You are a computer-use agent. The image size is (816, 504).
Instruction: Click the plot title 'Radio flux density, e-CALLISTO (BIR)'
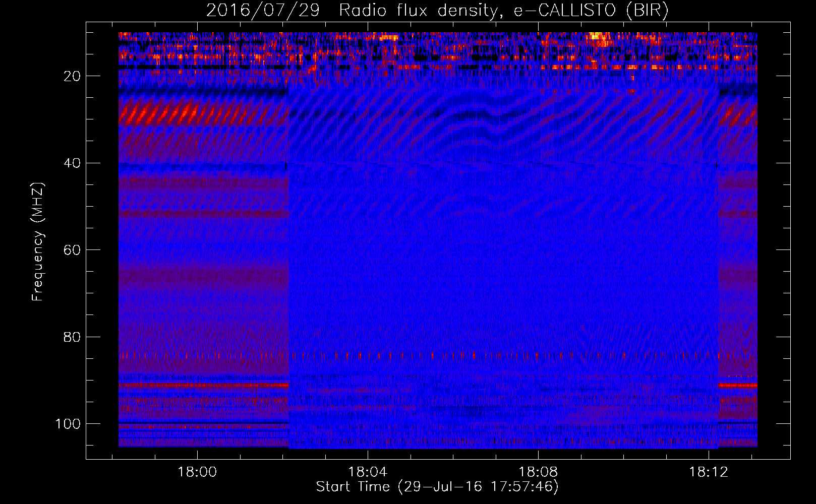coord(504,11)
